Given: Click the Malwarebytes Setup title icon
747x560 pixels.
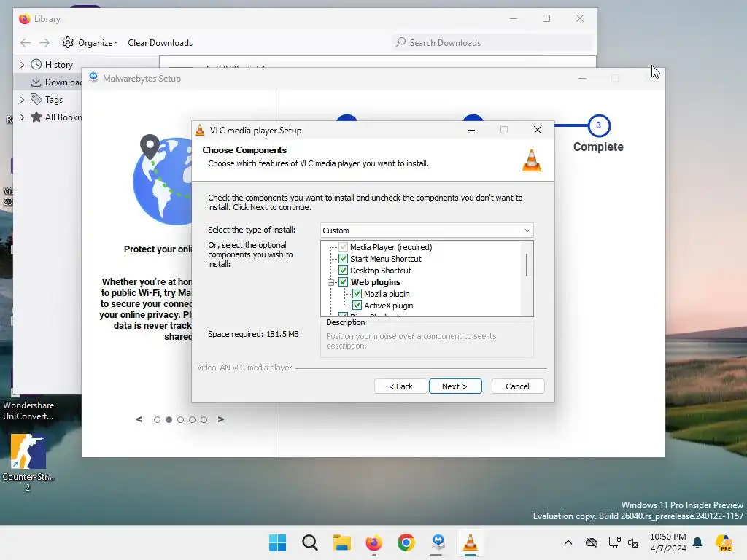Looking at the screenshot, I should (93, 77).
